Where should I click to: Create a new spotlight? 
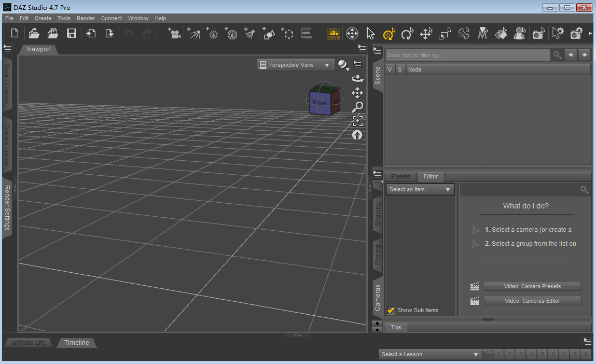tap(250, 33)
